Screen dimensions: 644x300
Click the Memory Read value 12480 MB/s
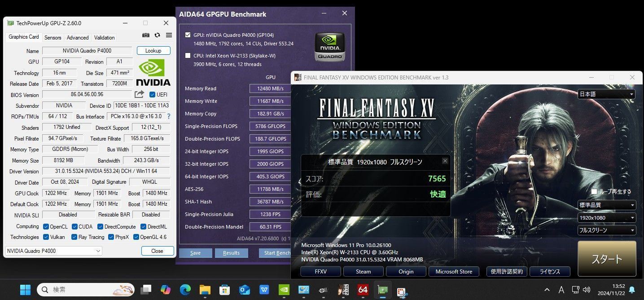click(270, 88)
